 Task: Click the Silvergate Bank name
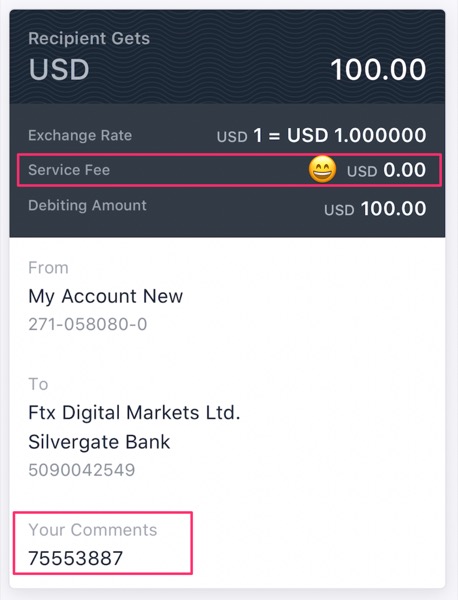coord(99,442)
